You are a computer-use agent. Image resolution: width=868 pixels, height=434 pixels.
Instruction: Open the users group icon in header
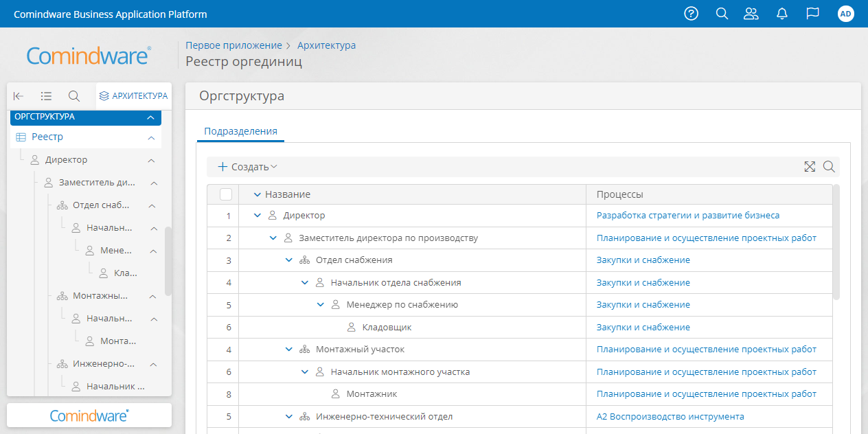click(751, 14)
